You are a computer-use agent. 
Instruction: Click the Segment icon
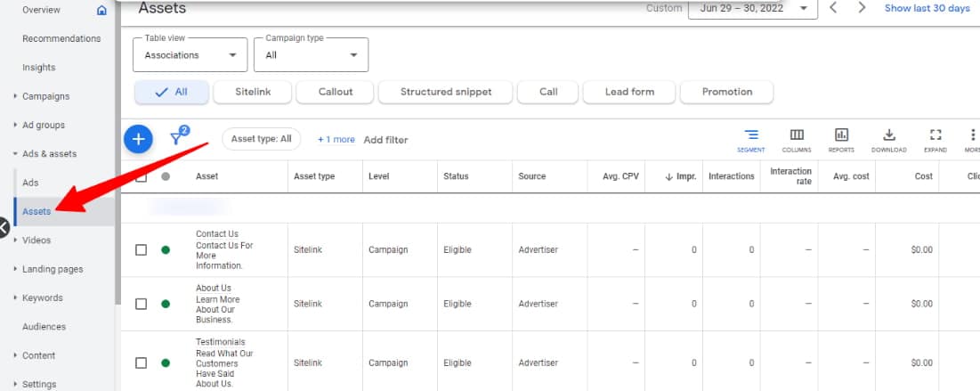[x=751, y=138]
